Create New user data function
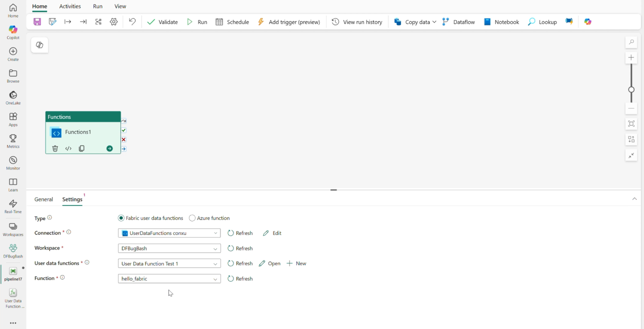This screenshot has width=644, height=329. point(296,263)
